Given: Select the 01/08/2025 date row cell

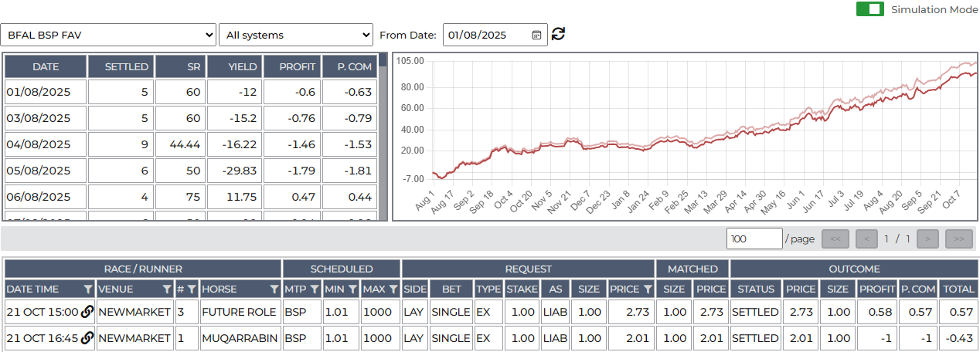Looking at the screenshot, I should click(45, 92).
